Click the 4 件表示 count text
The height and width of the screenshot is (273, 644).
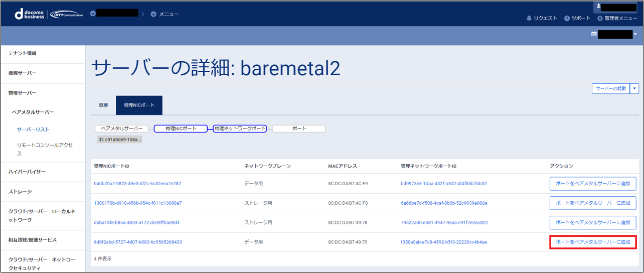tap(103, 259)
